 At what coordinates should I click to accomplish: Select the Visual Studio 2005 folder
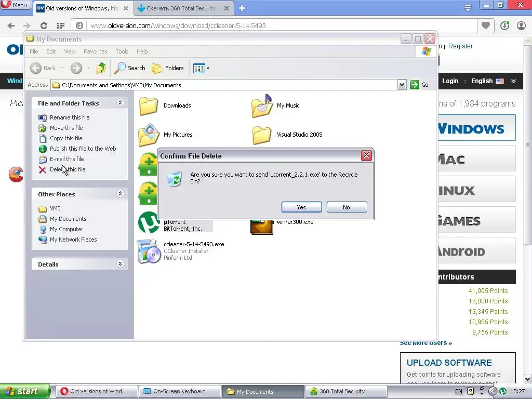(x=262, y=135)
